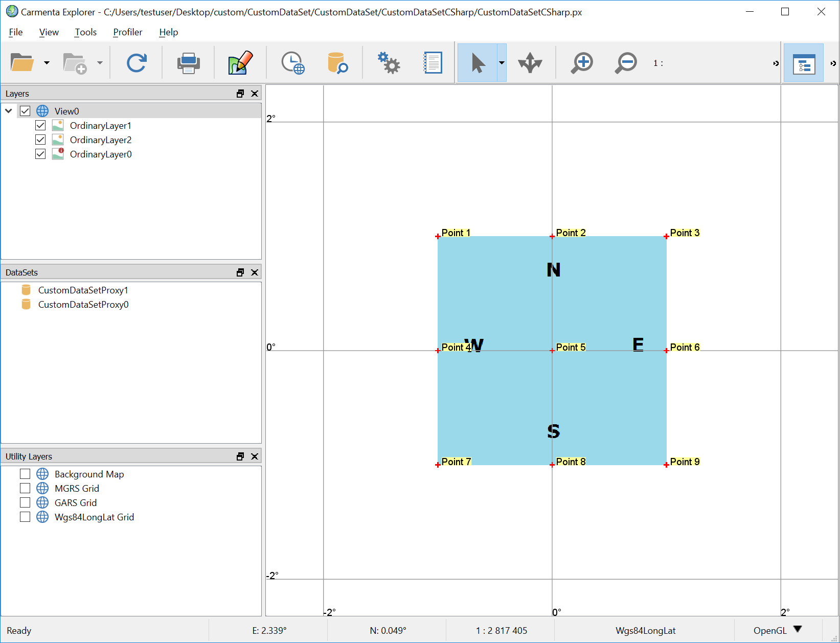This screenshot has height=643, width=840.
Task: Click the dataset search icon
Action: pos(337,63)
